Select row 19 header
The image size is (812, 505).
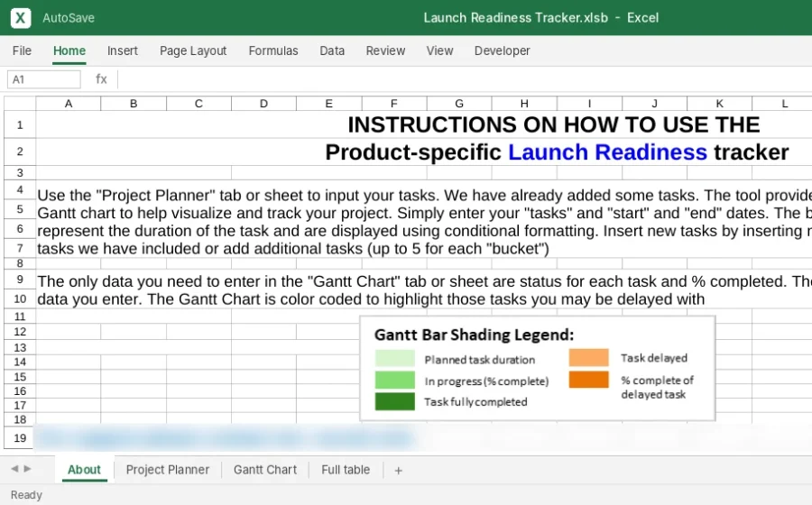coord(20,437)
